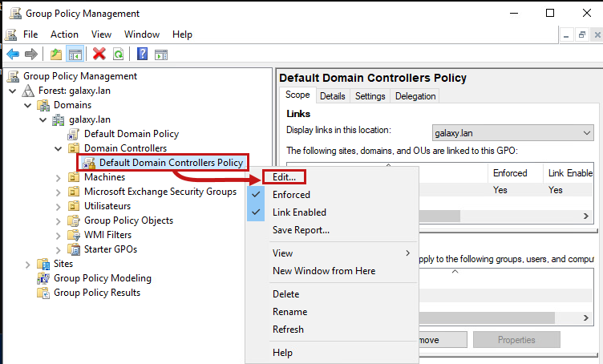Toggle the Enforced check in context menu

tap(291, 195)
